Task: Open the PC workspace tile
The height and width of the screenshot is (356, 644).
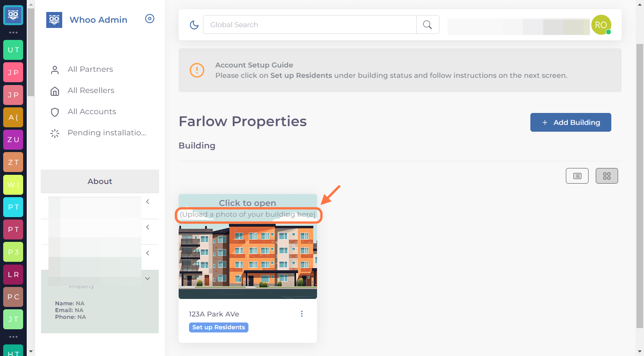Action: 13,297
